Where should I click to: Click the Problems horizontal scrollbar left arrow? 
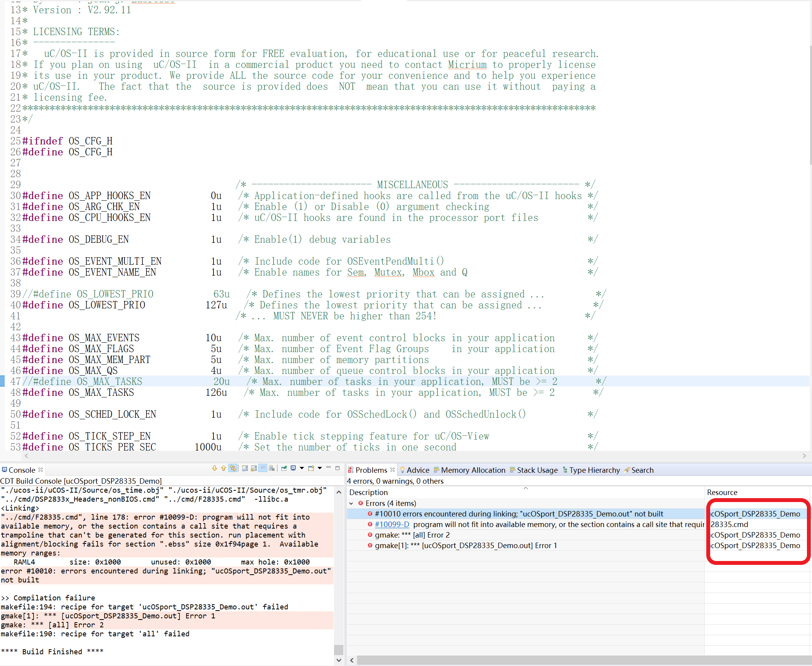click(x=352, y=660)
